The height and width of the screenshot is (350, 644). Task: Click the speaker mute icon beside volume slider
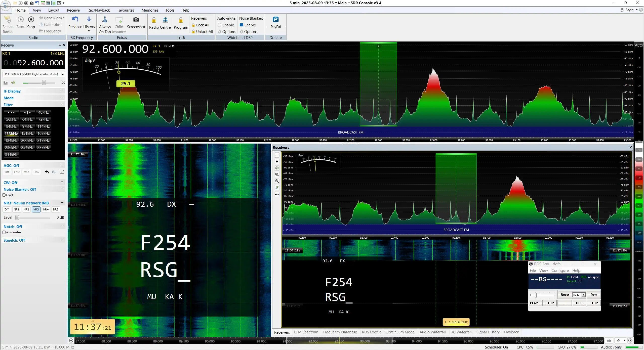click(x=13, y=83)
